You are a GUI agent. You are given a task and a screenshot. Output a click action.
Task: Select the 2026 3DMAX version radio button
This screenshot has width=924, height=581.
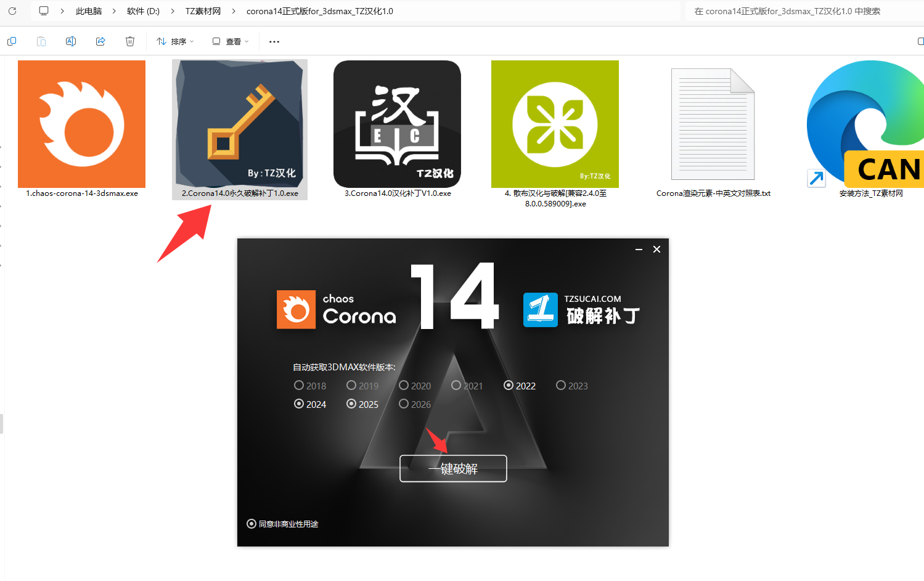coord(404,404)
